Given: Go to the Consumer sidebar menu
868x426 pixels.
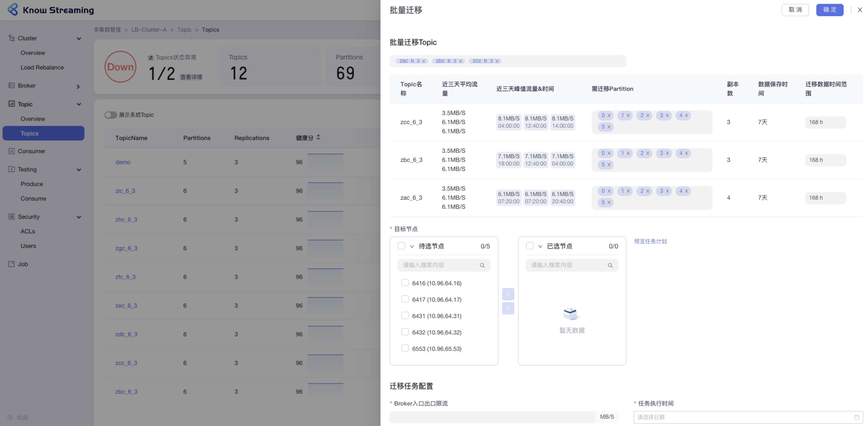Looking at the screenshot, I should [31, 151].
